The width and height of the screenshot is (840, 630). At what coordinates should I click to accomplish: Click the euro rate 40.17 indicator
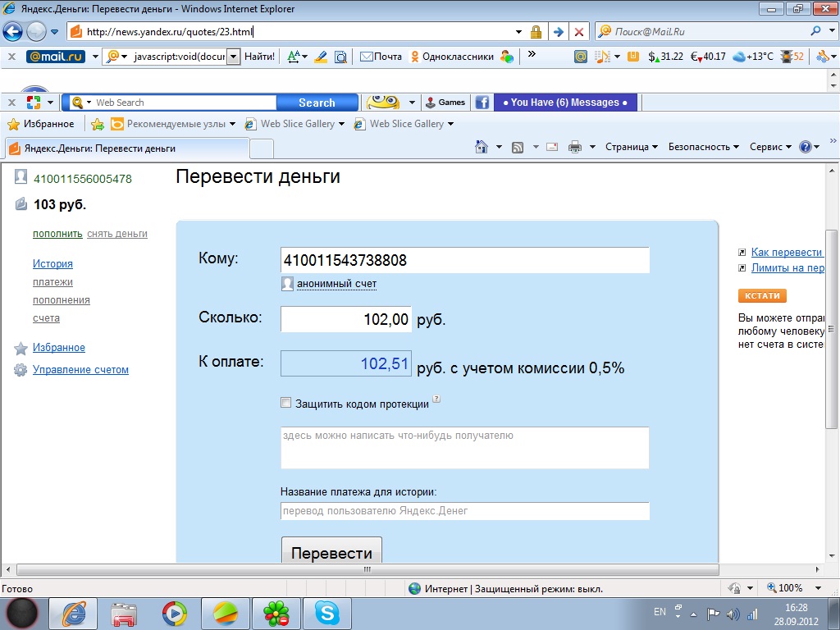click(708, 57)
